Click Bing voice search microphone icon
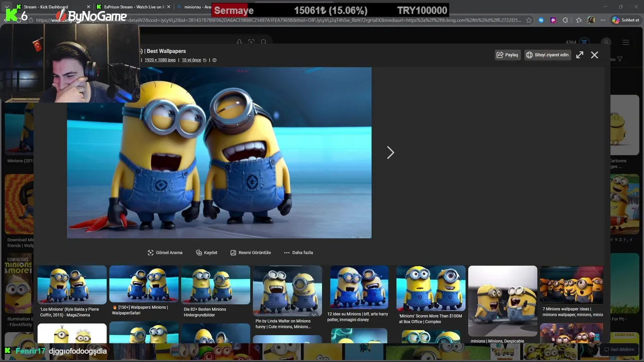The width and height of the screenshot is (644, 362). (x=239, y=42)
